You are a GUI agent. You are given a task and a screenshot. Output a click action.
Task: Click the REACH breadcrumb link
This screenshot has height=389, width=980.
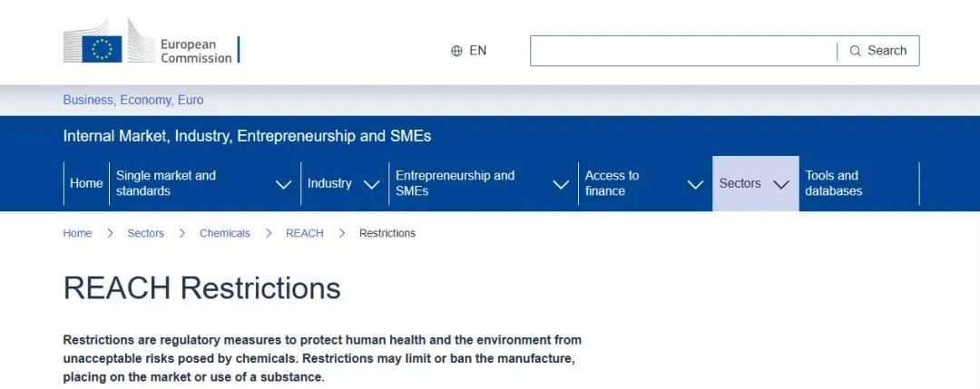[304, 233]
